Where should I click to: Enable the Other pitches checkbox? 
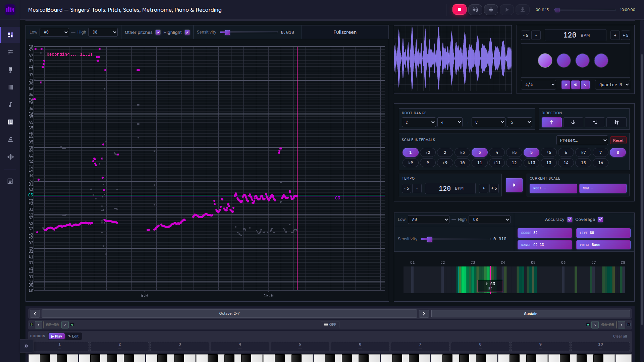coord(158,32)
